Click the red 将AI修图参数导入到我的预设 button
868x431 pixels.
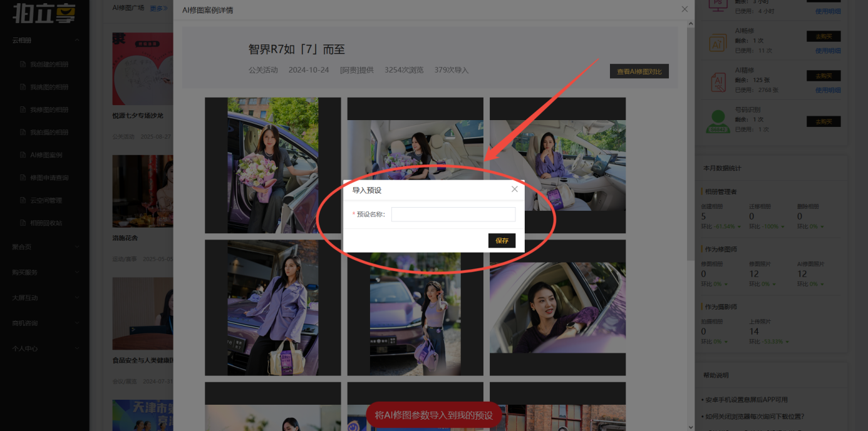pyautogui.click(x=433, y=415)
